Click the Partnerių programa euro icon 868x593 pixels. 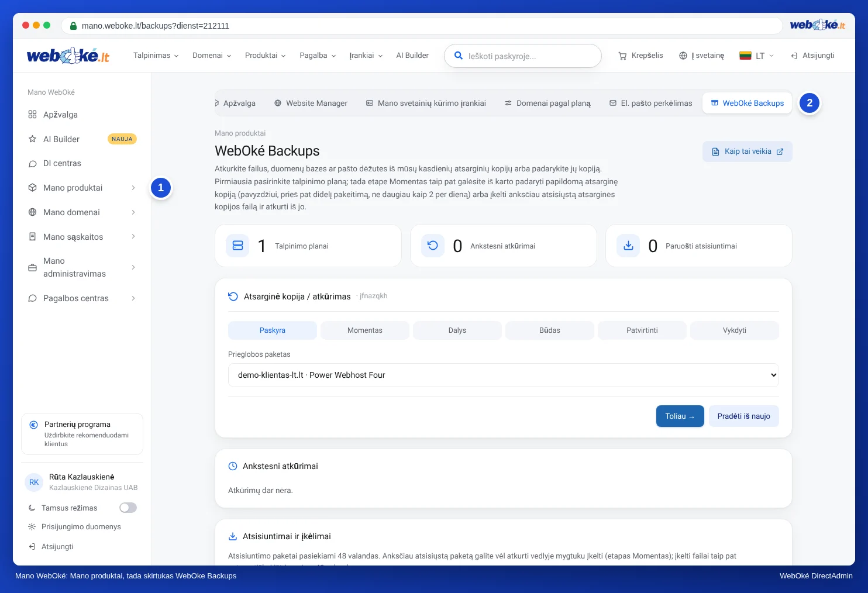pos(33,425)
